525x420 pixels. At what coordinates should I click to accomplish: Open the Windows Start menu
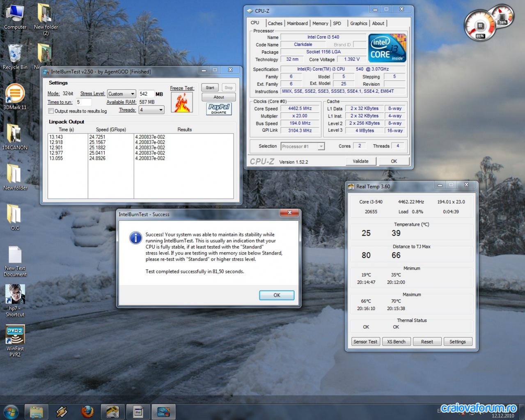pyautogui.click(x=11, y=411)
